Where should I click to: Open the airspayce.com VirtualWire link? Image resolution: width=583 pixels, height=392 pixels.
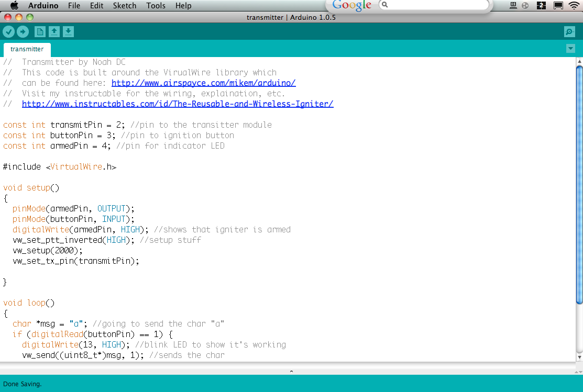coord(203,83)
